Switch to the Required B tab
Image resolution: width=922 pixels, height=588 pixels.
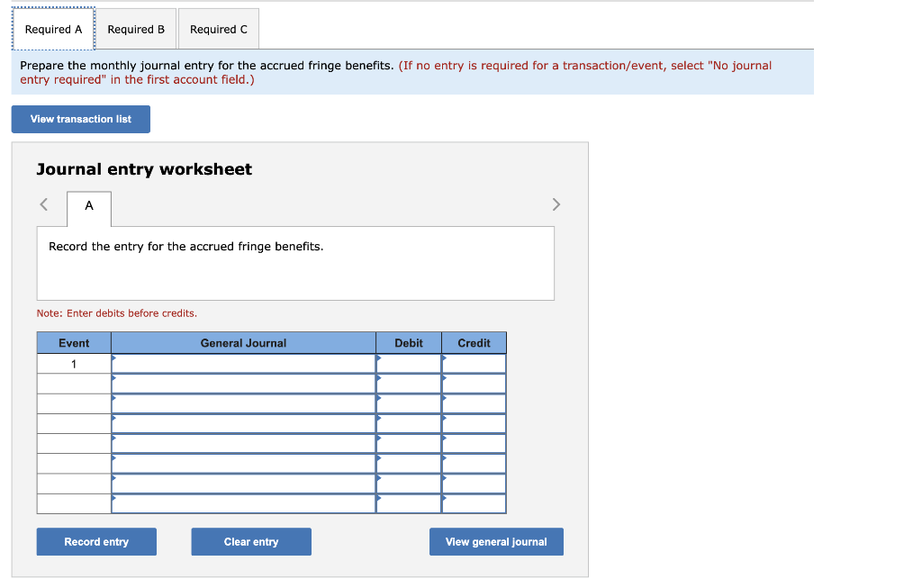pyautogui.click(x=136, y=29)
